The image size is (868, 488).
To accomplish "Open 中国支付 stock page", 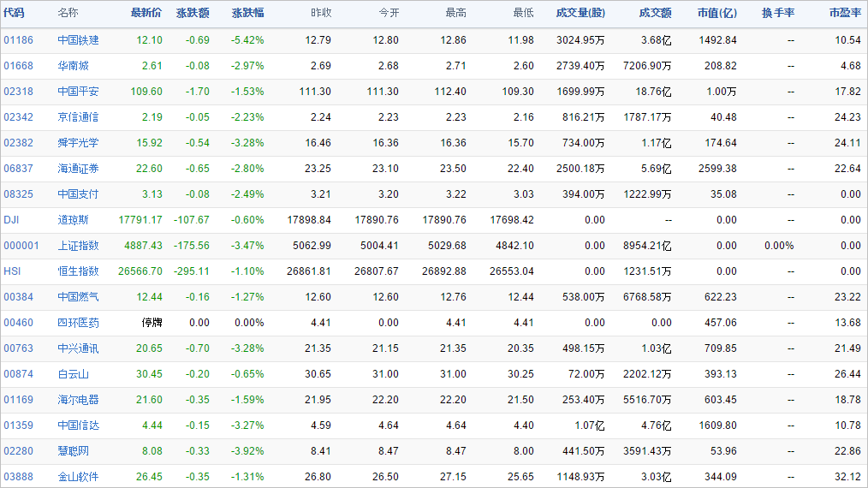I will [x=78, y=193].
